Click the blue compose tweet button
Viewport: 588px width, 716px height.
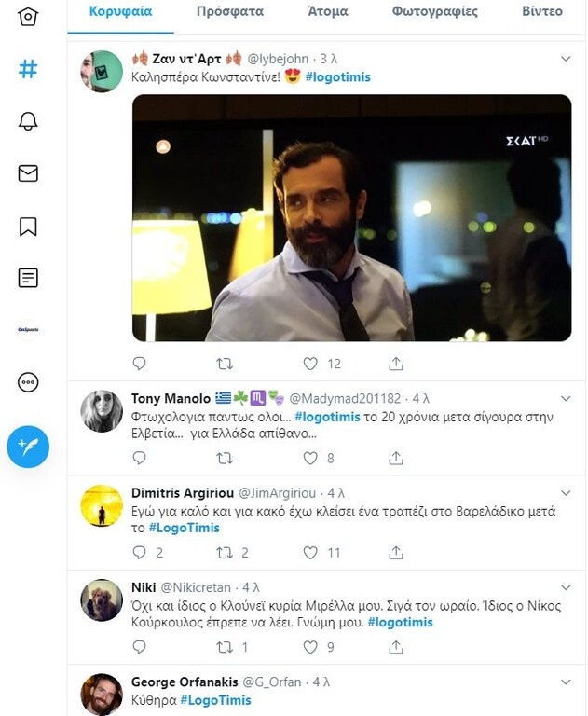28,447
